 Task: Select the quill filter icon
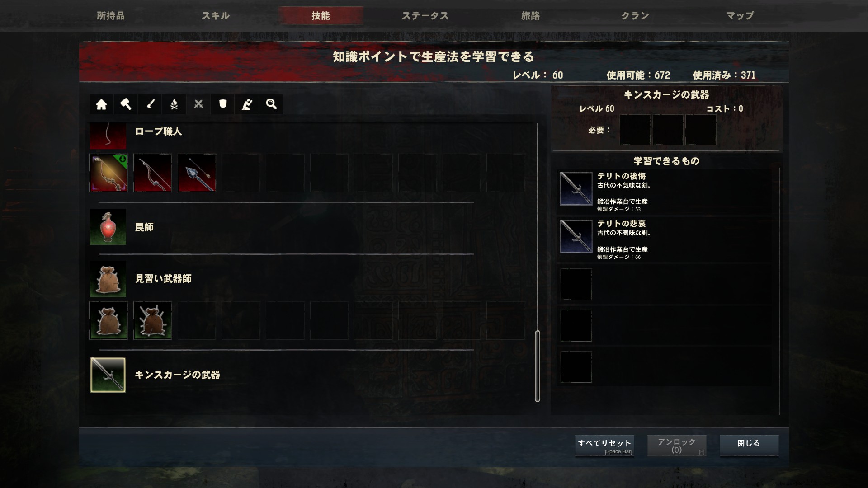coord(247,104)
